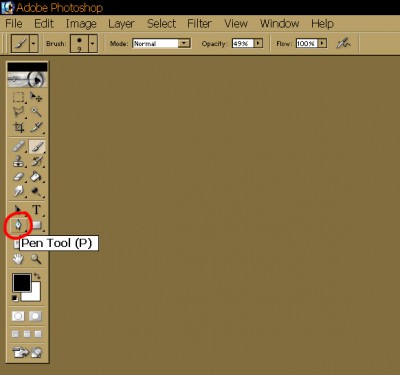Select the Move tool
This screenshot has width=400, height=375.
click(36, 97)
